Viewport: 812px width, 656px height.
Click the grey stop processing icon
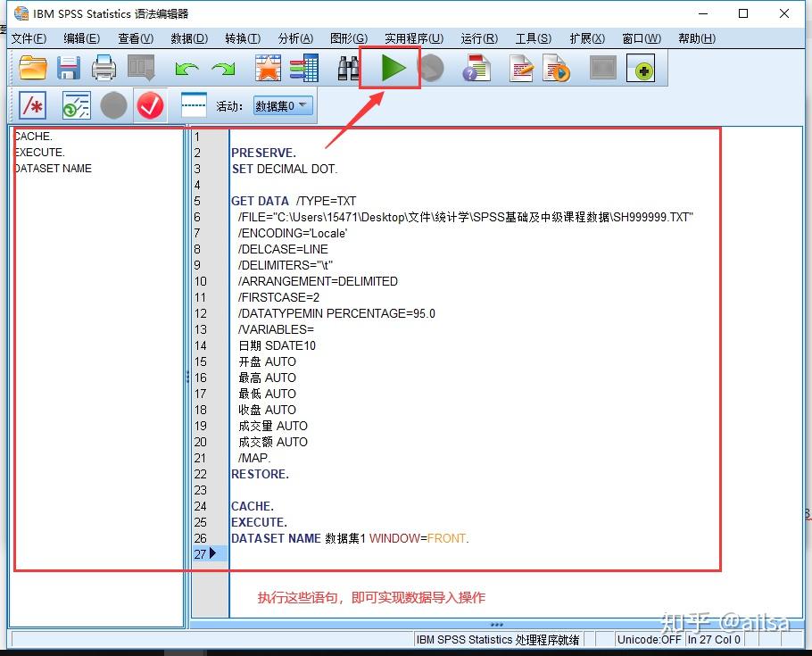coord(431,69)
